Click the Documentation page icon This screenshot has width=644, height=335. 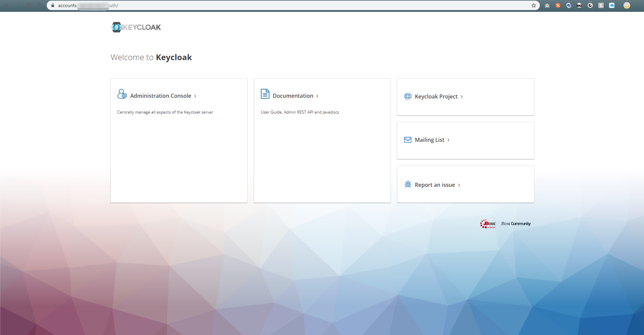(x=265, y=94)
